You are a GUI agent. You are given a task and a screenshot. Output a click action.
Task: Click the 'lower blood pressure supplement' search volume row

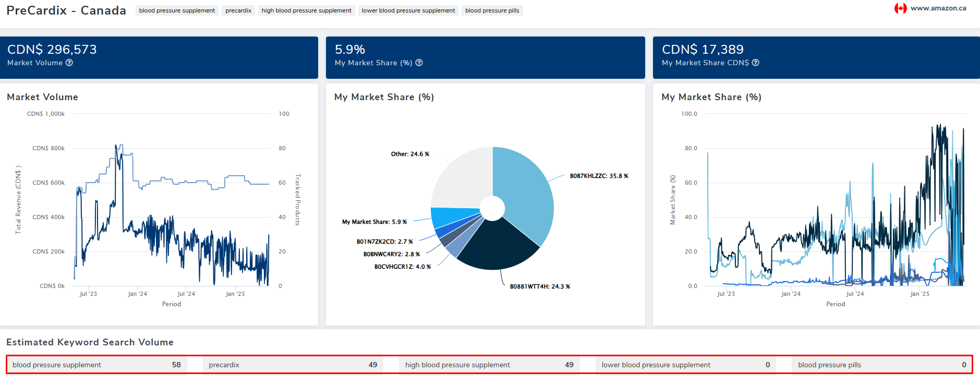tap(686, 365)
